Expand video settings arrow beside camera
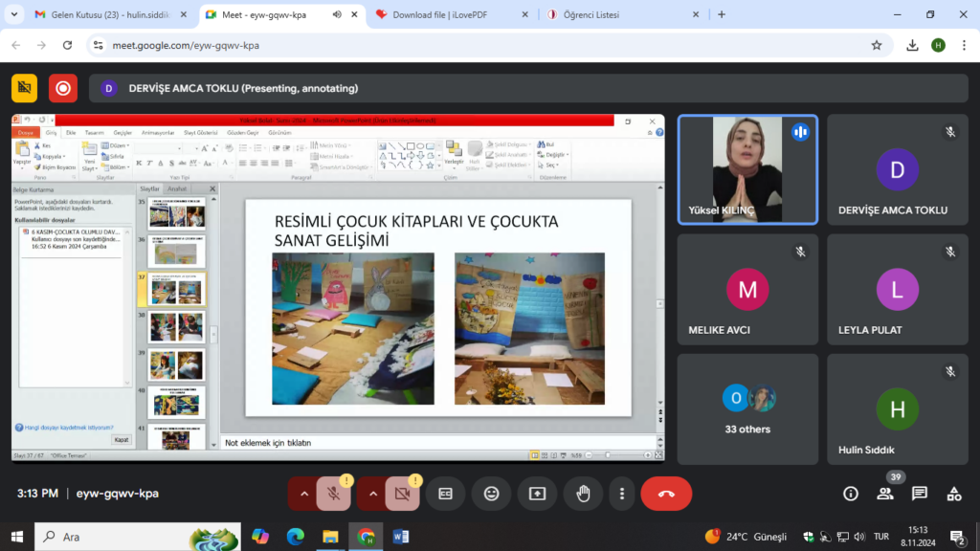This screenshot has width=980, height=551. pyautogui.click(x=372, y=494)
